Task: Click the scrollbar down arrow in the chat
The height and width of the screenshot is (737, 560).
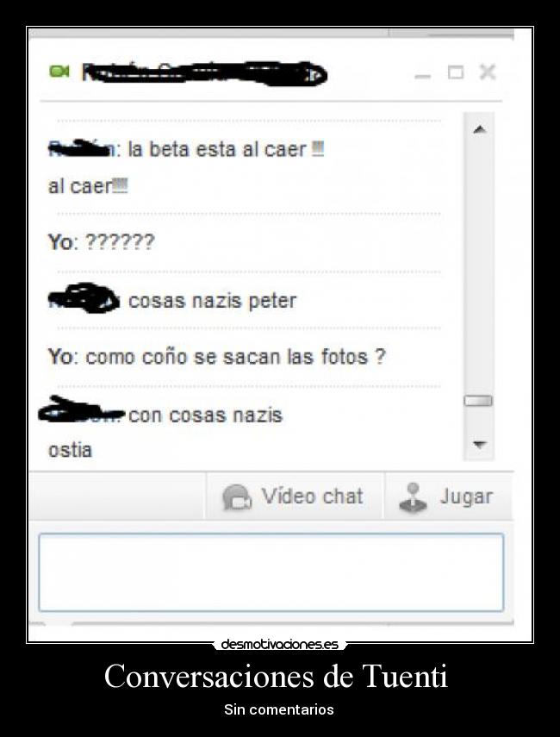Action: (479, 444)
